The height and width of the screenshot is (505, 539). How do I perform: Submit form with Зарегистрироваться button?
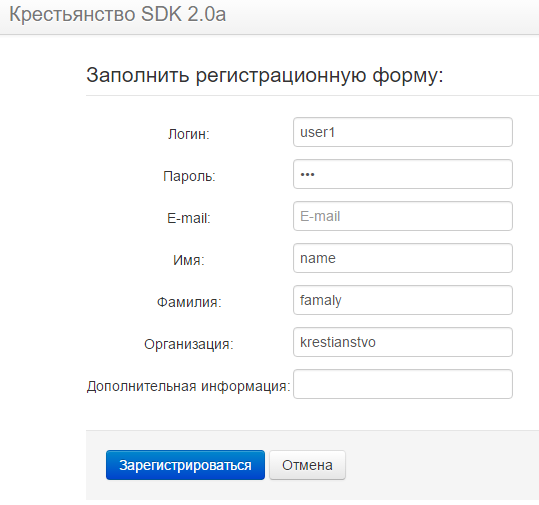pyautogui.click(x=185, y=465)
